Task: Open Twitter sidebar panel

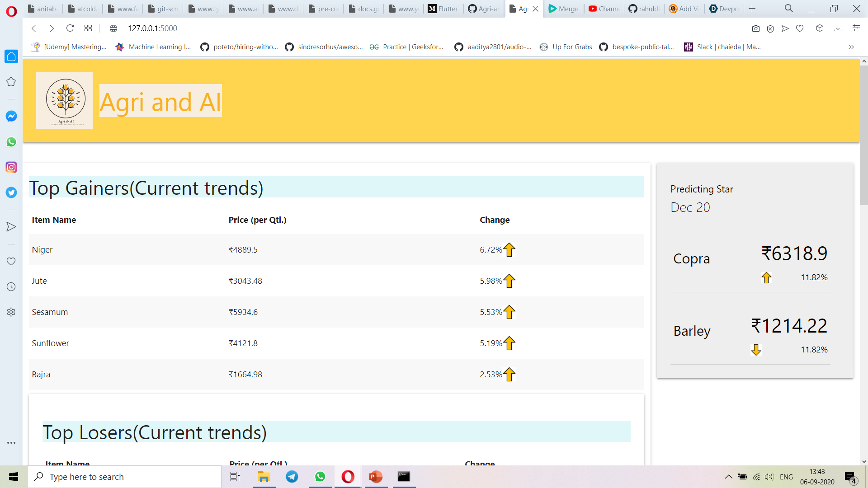Action: click(x=11, y=192)
